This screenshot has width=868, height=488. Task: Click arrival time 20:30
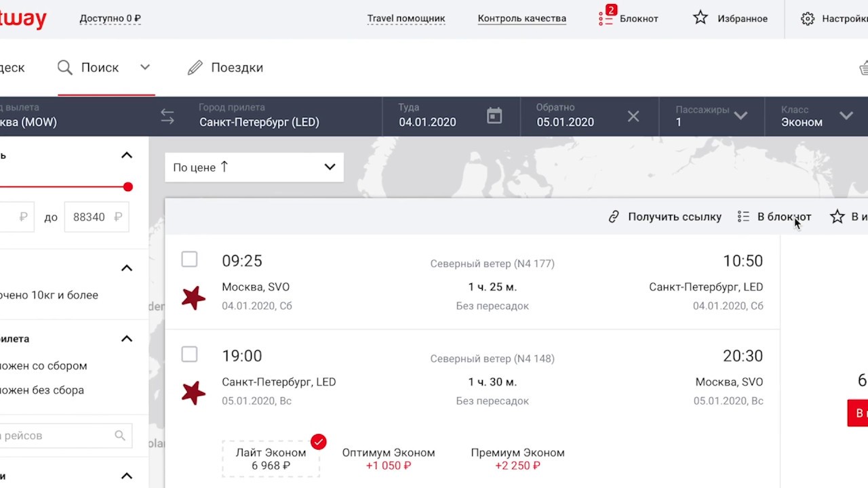point(743,356)
